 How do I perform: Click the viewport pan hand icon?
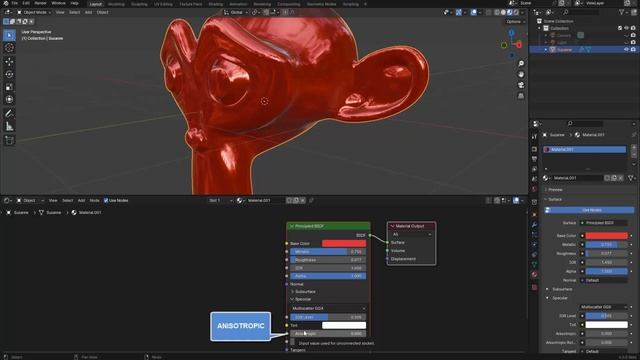pos(521,74)
